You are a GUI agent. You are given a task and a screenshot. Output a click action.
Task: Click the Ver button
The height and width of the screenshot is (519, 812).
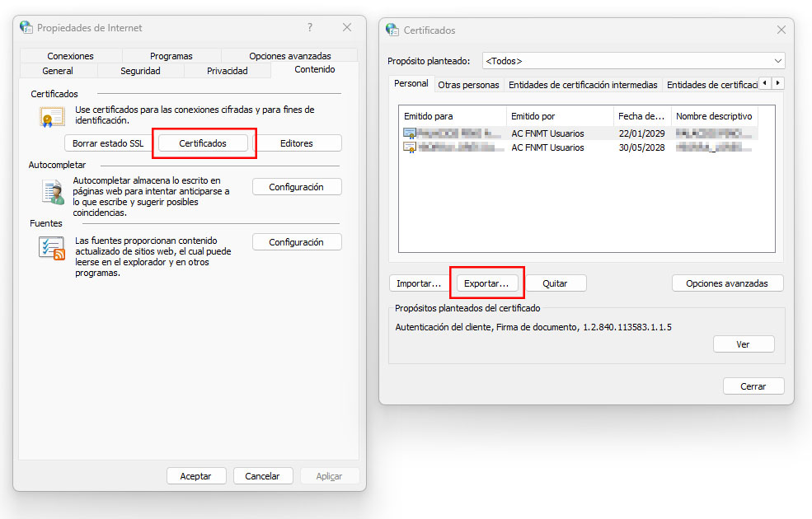coord(743,344)
